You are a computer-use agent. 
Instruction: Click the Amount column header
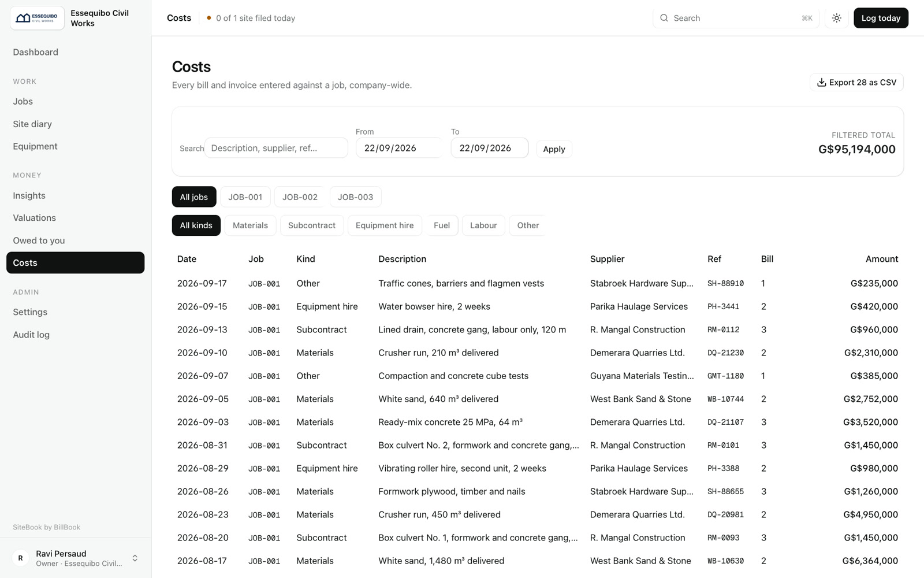[x=881, y=259]
